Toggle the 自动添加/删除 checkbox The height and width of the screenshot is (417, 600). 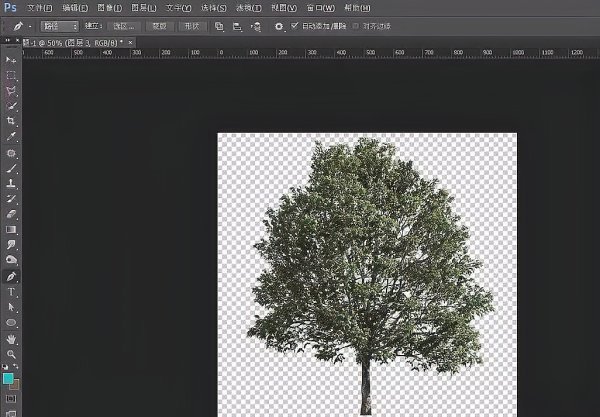click(x=294, y=26)
